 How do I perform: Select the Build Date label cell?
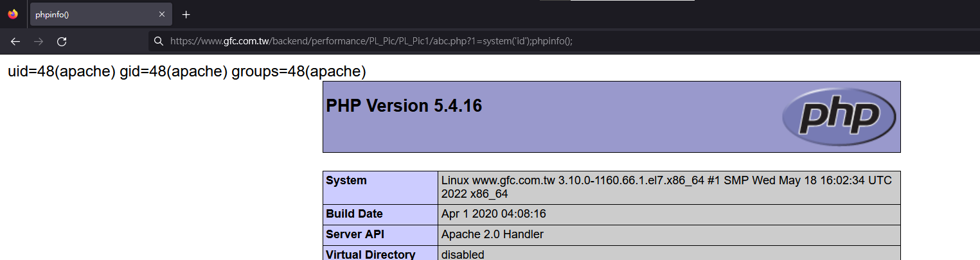tap(380, 214)
